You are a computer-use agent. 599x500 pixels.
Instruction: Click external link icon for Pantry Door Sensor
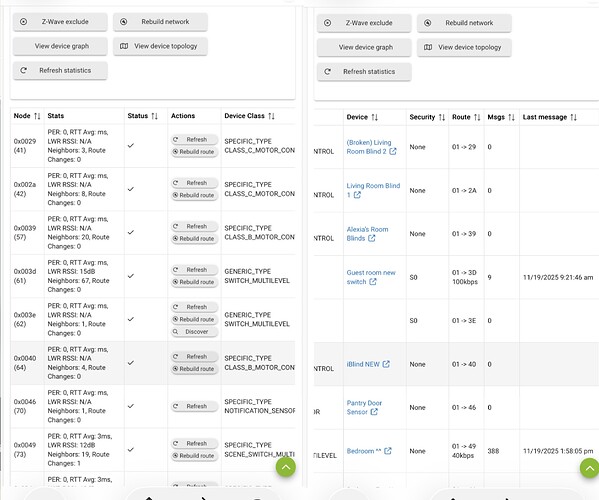pyautogui.click(x=374, y=412)
